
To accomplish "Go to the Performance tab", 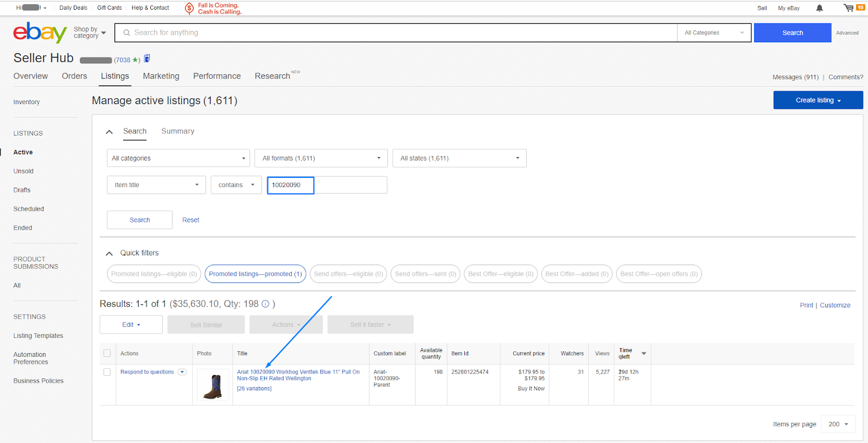I will pos(217,76).
